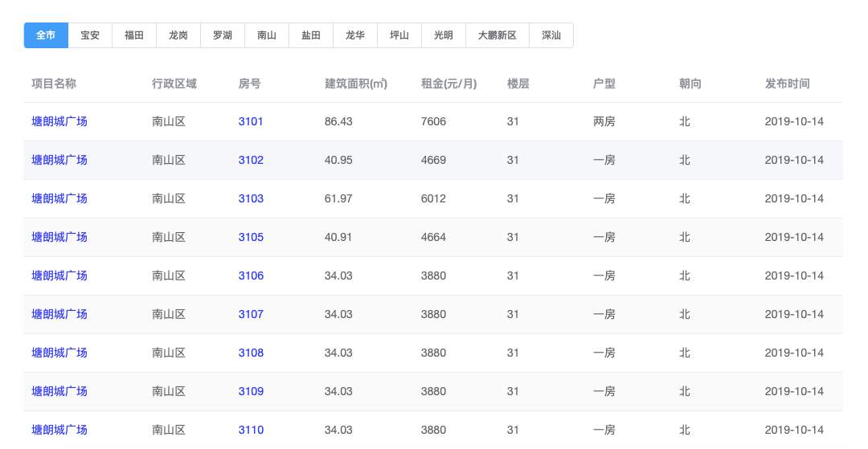Open the 坪山 district tab
Image resolution: width=868 pixels, height=449 pixels.
[x=399, y=35]
